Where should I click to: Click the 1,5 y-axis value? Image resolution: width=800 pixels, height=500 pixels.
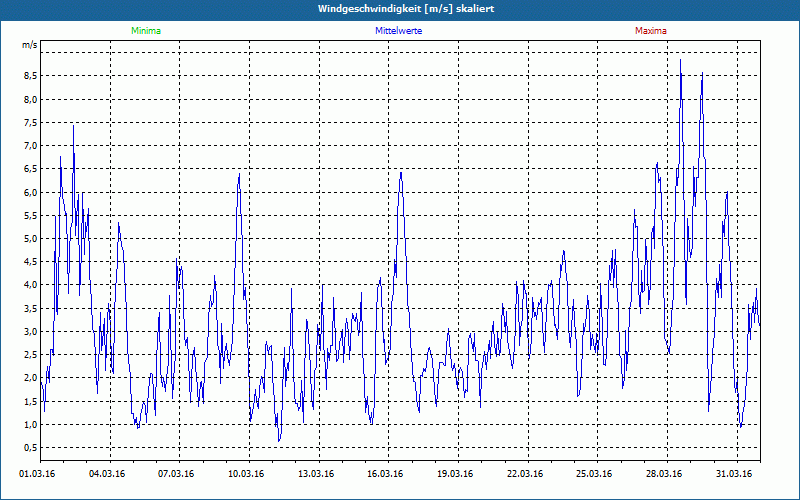[31, 402]
